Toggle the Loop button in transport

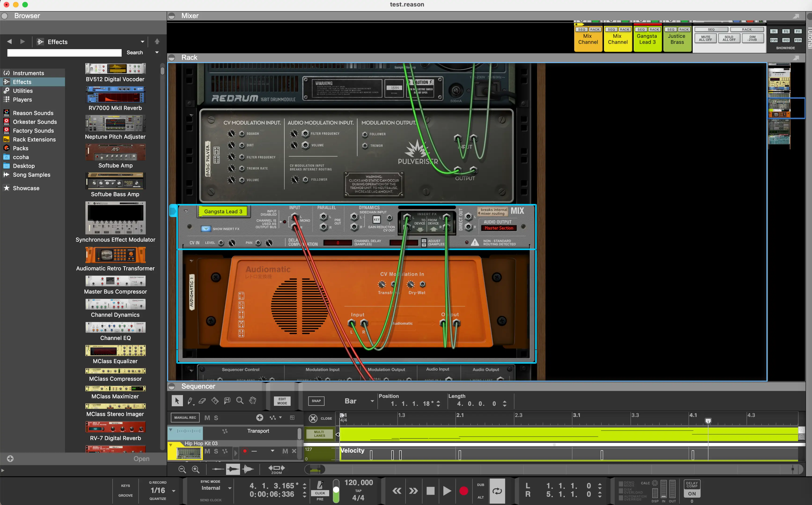[497, 491]
